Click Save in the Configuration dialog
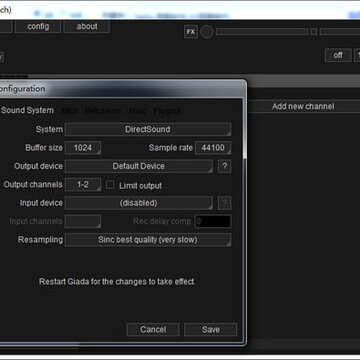Screen dimensions: 360x360 [x=211, y=330]
